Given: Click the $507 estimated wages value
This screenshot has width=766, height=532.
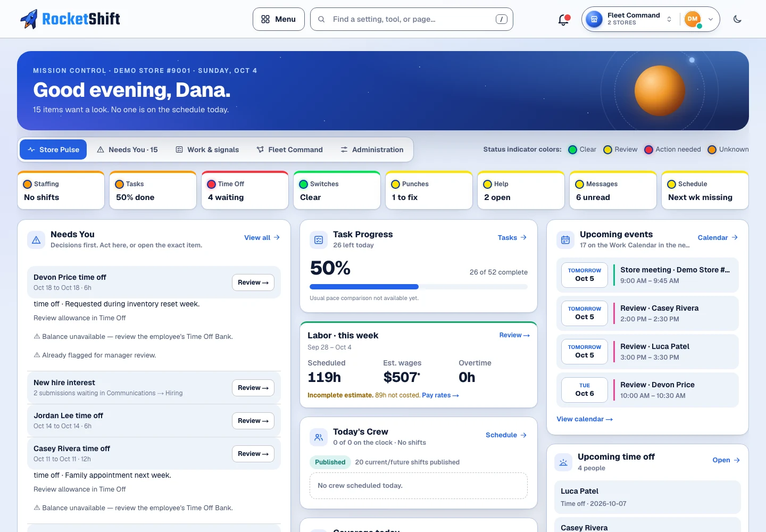Looking at the screenshot, I should [402, 377].
